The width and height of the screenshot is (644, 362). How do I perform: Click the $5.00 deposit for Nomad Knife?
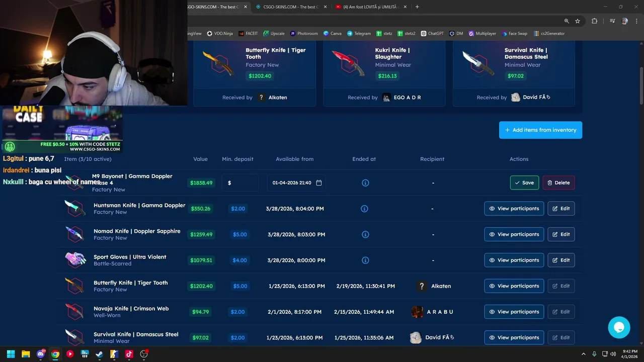point(240,234)
